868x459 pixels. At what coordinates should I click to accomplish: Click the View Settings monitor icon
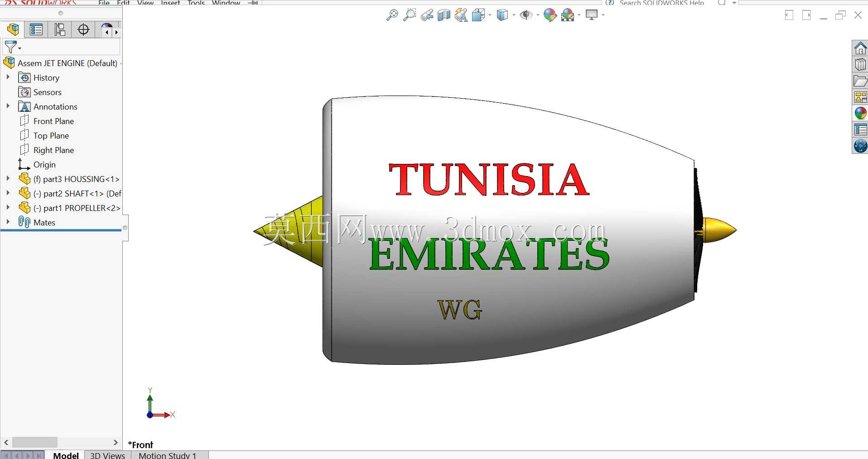[592, 15]
